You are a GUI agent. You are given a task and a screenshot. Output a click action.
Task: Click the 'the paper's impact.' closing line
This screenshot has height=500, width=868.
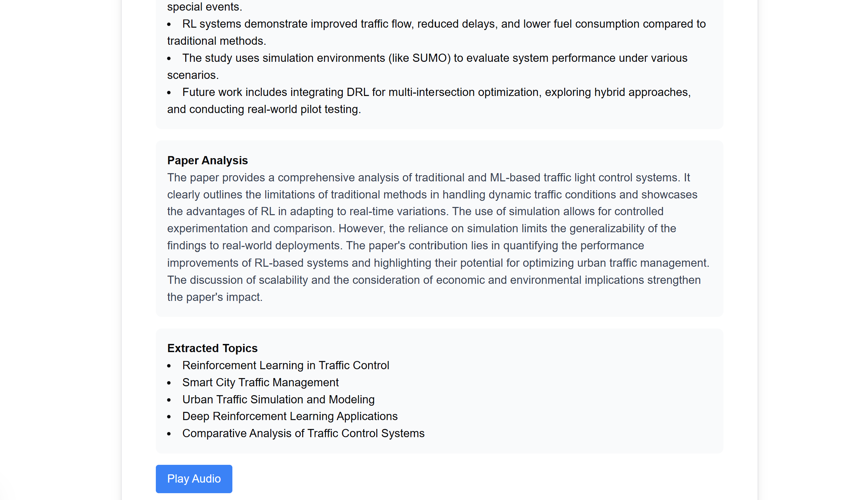click(x=215, y=297)
